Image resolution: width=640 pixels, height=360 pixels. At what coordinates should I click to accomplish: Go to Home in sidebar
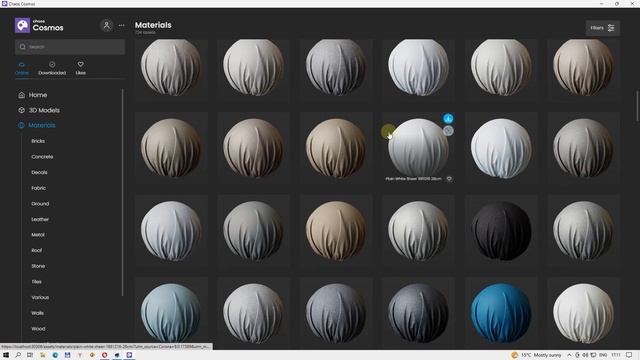pyautogui.click(x=38, y=95)
